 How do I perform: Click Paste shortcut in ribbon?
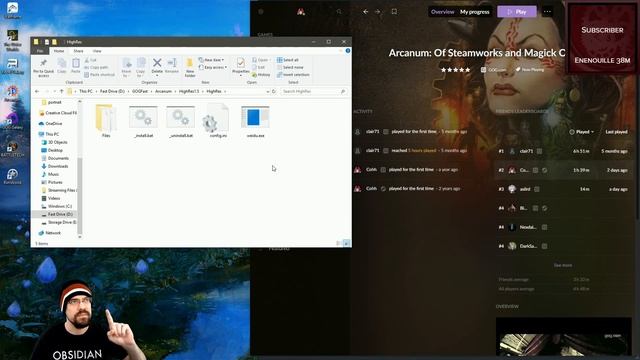point(100,75)
